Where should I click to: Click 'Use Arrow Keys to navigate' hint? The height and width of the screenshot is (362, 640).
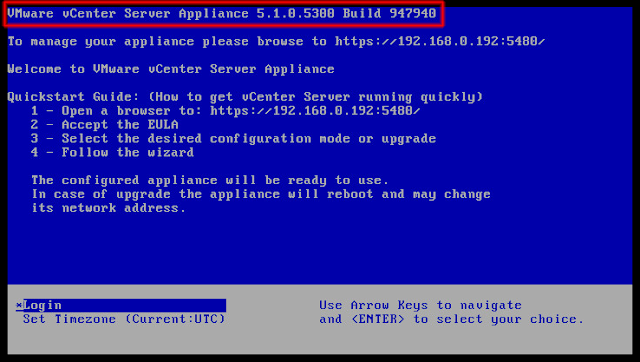(x=420, y=305)
